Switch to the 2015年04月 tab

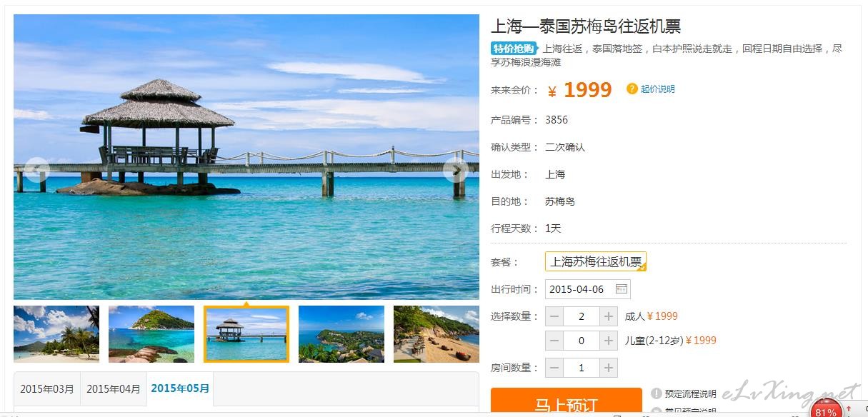pyautogui.click(x=114, y=389)
